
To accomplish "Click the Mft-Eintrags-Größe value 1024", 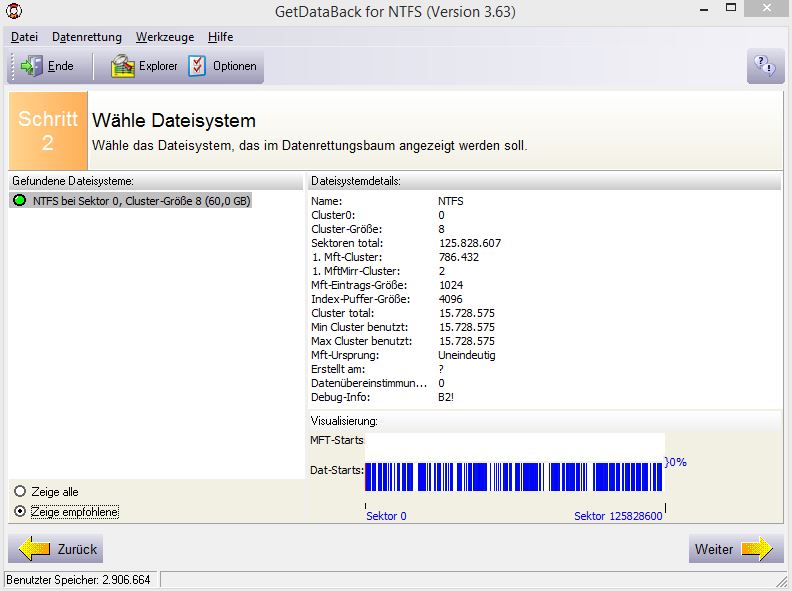I will tap(451, 285).
